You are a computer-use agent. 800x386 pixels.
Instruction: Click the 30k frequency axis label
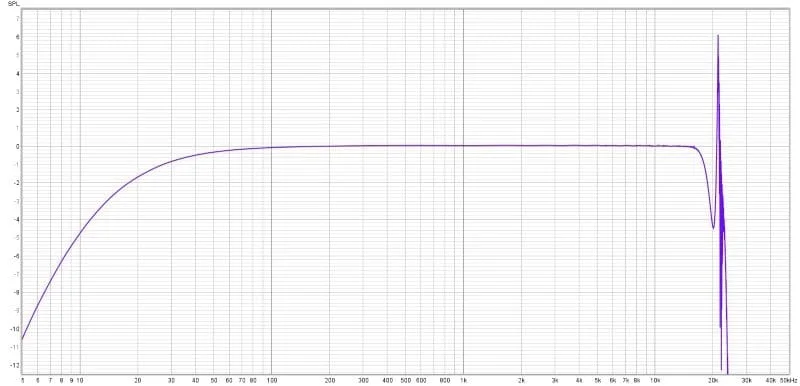pyautogui.click(x=747, y=380)
